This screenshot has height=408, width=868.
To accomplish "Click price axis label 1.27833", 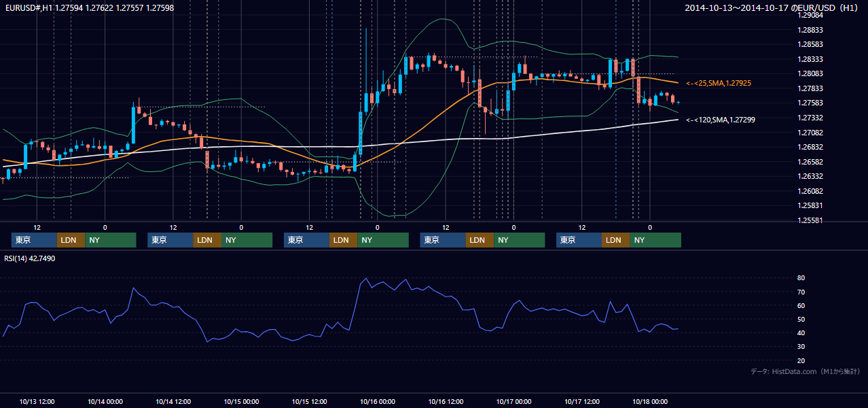I will 810,88.
